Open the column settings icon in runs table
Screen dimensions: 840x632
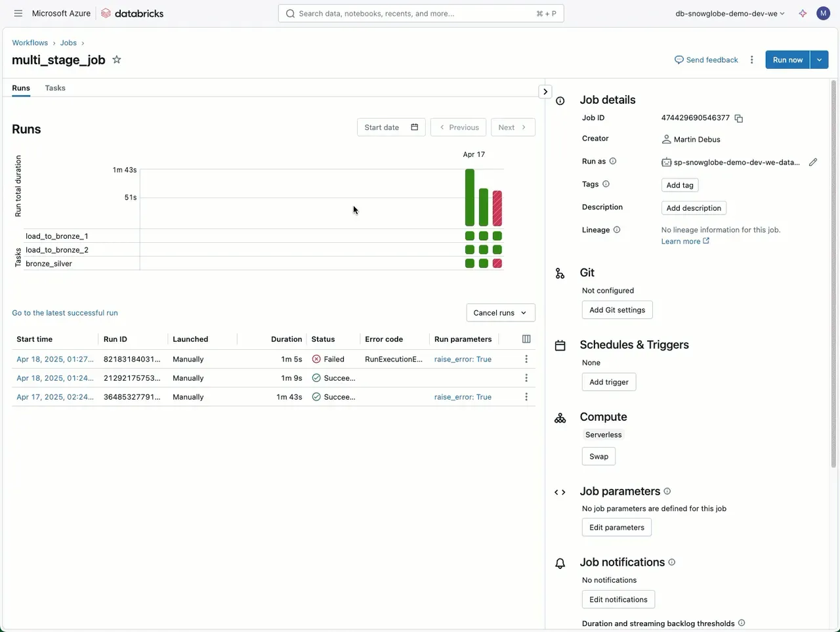pyautogui.click(x=526, y=339)
